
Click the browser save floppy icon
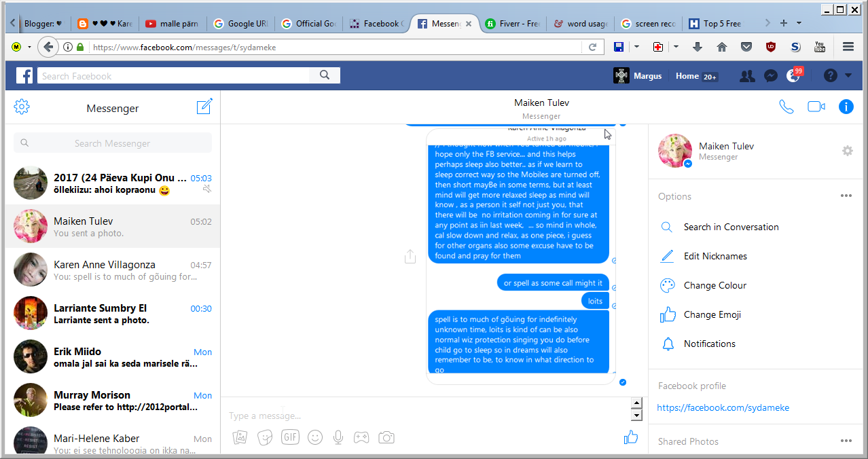[x=619, y=47]
